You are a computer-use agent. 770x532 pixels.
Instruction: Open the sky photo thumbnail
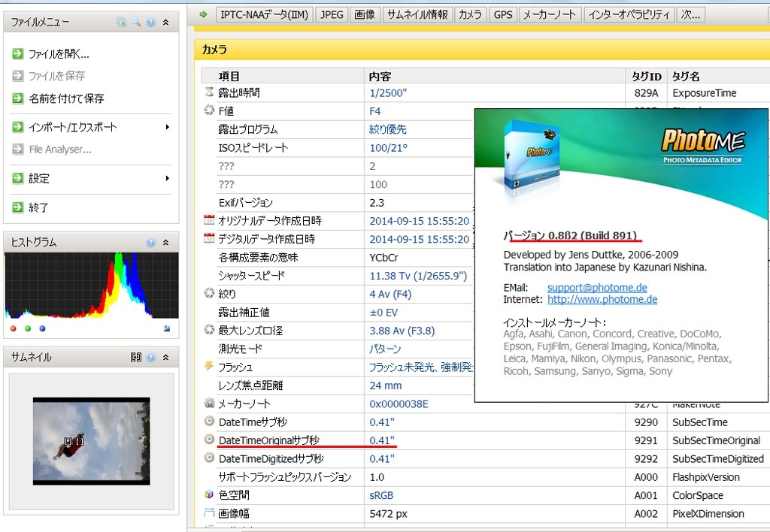point(91,441)
